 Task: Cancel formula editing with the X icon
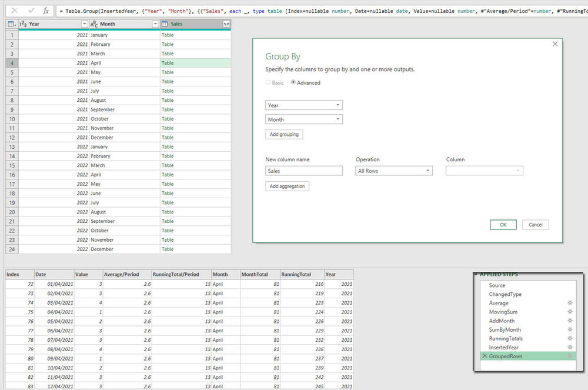coord(14,11)
